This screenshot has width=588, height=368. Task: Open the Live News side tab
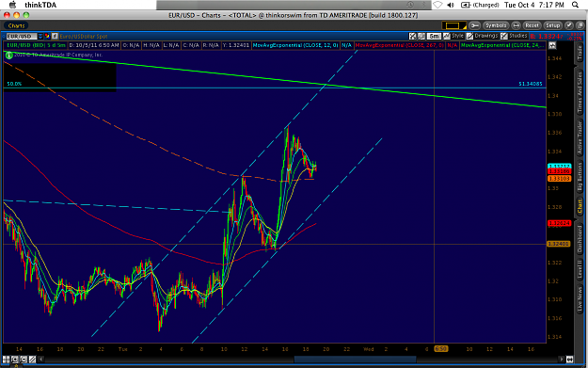tap(580, 299)
